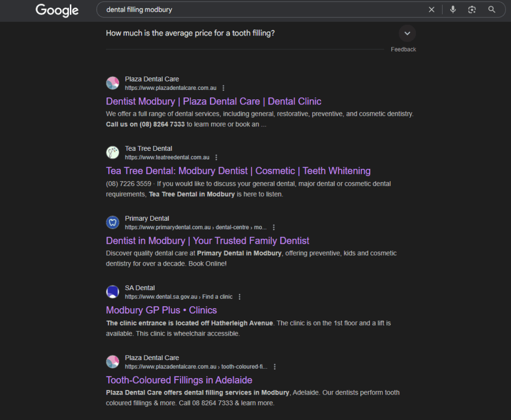Click the Primary Dental favicon
Viewport: 511px width, 420px height.
(x=113, y=222)
